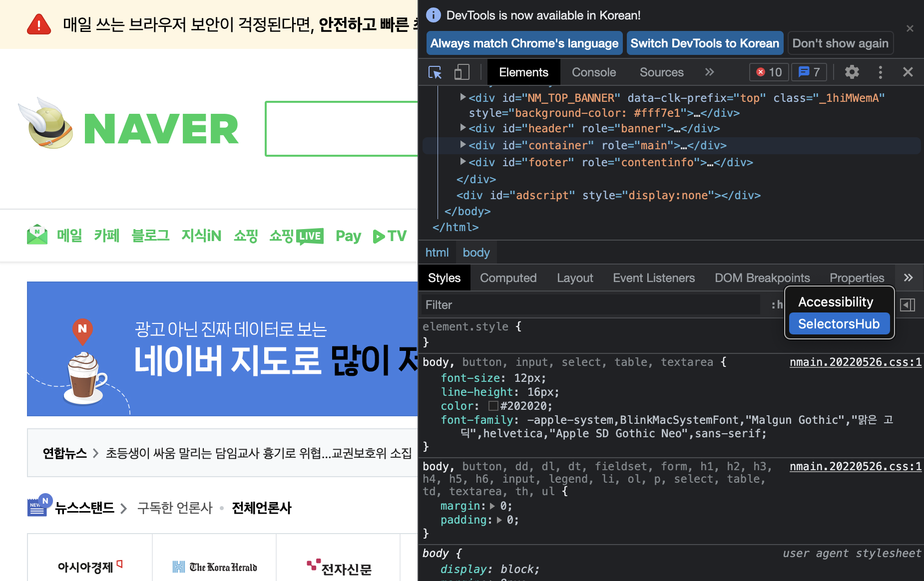Expand the footer div node
The height and width of the screenshot is (581, 924).
pyautogui.click(x=463, y=162)
